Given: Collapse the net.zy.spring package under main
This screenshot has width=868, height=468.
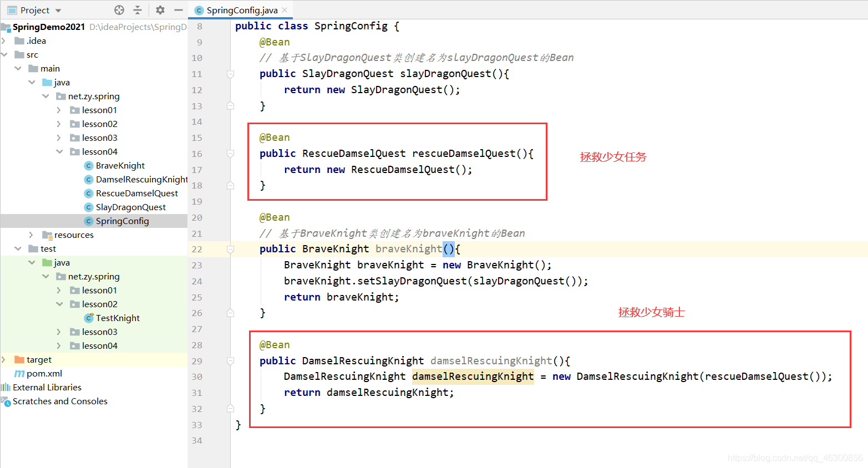Looking at the screenshot, I should click(x=45, y=96).
